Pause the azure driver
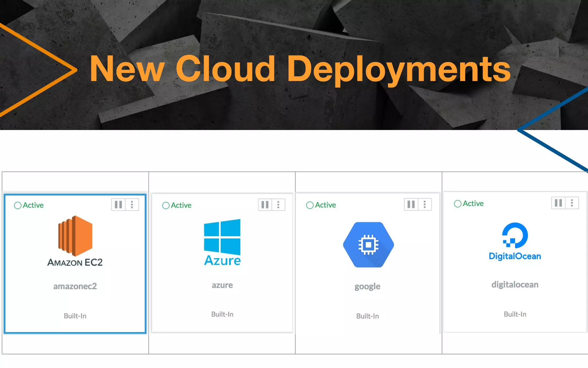Image resolution: width=588 pixels, height=368 pixels. point(265,205)
